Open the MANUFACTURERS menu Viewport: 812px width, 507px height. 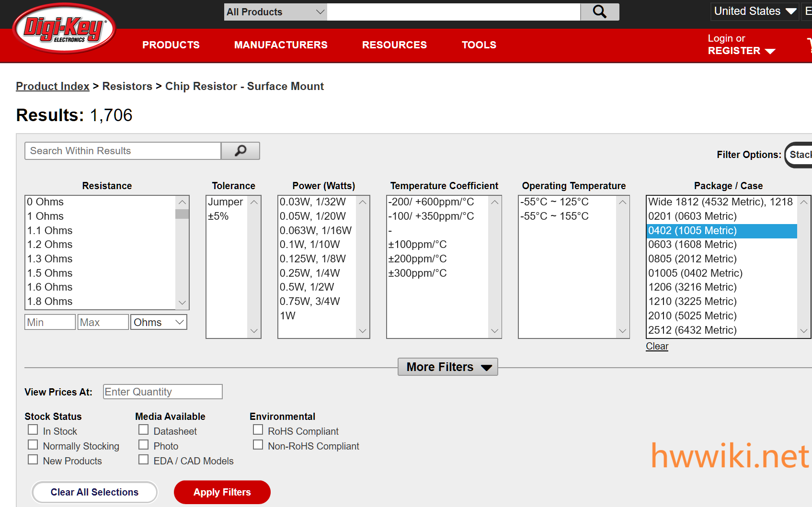tap(281, 45)
